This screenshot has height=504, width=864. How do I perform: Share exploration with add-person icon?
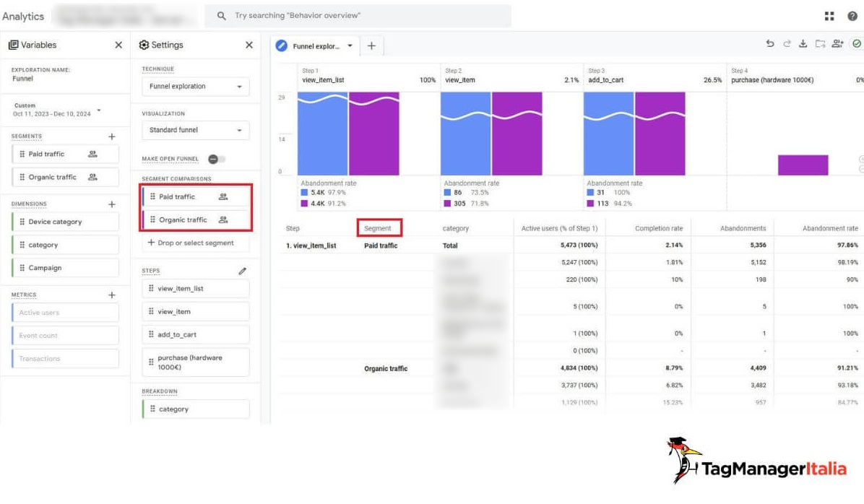837,44
